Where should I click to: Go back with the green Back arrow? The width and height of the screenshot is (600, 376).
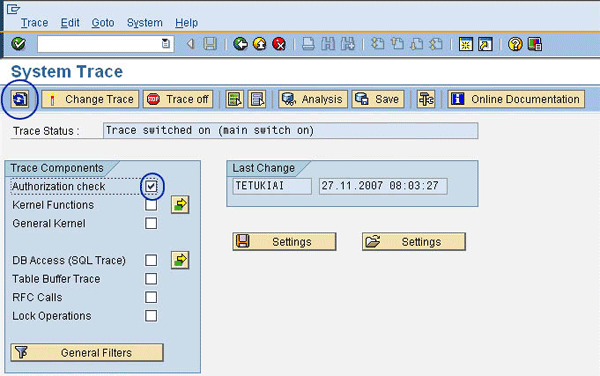240,44
